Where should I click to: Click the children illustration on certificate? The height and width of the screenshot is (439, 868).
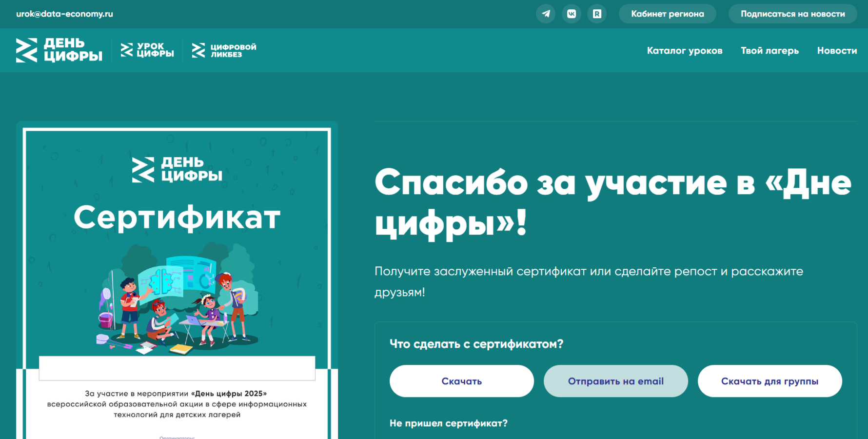(177, 299)
